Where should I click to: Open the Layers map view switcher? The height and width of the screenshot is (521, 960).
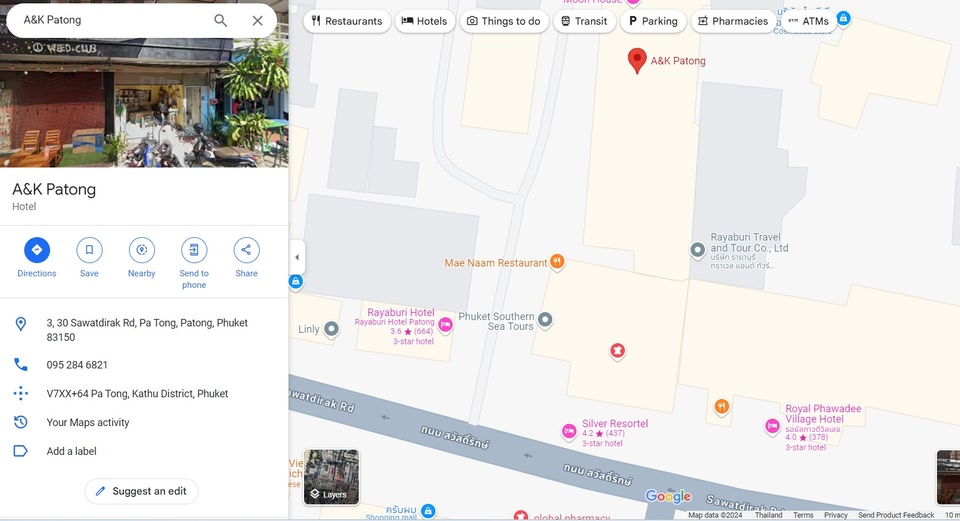[x=331, y=477]
